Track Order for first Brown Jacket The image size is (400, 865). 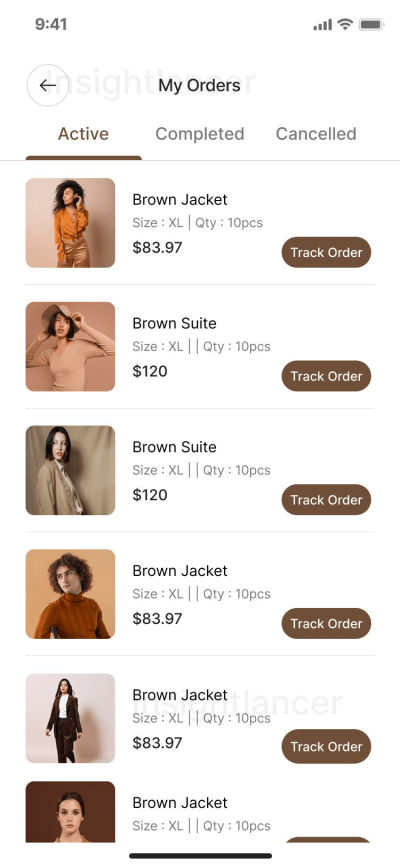click(326, 253)
